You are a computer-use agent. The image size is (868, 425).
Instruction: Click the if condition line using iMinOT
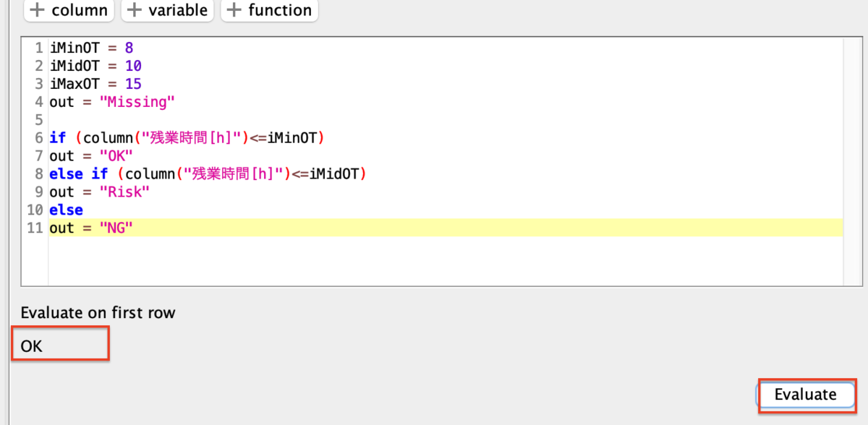point(187,137)
